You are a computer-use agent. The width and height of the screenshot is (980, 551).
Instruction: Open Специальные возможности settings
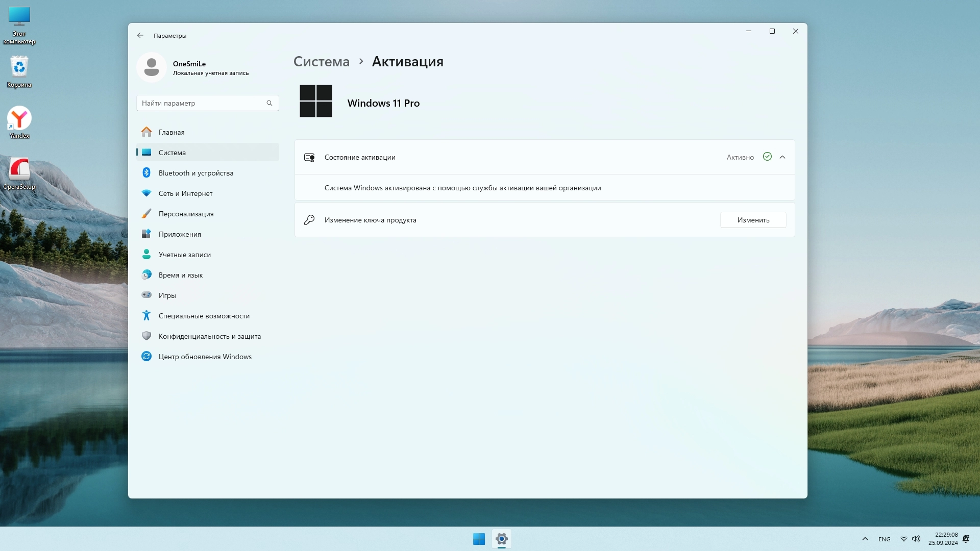pyautogui.click(x=204, y=316)
